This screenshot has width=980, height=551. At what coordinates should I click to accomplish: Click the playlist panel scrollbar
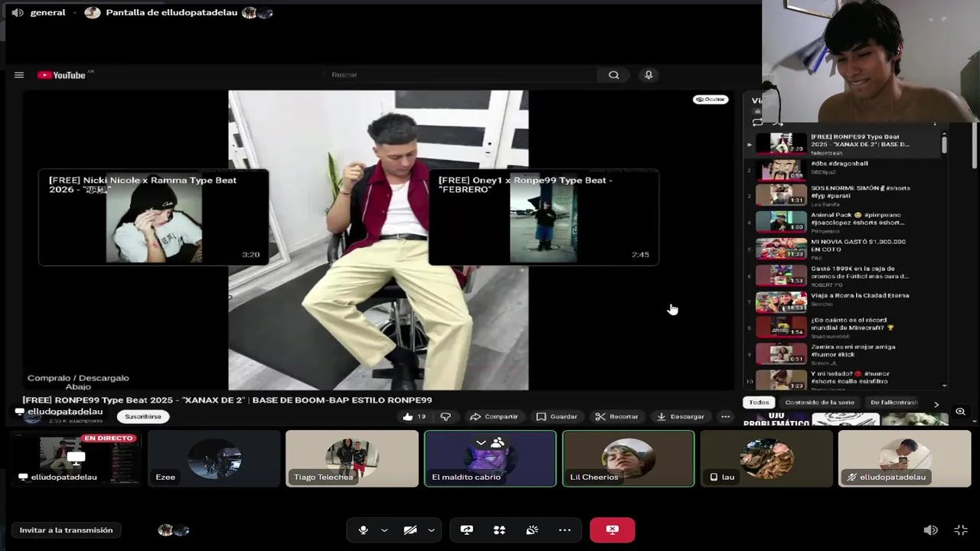[x=944, y=145]
